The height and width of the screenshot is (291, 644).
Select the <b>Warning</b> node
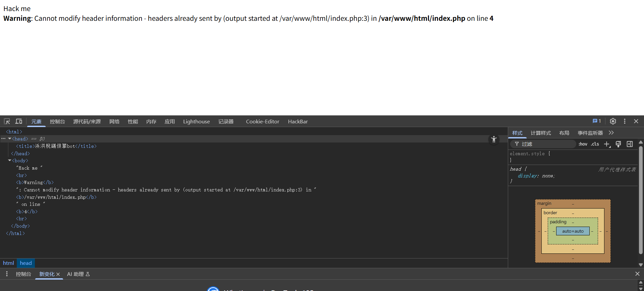(x=35, y=182)
